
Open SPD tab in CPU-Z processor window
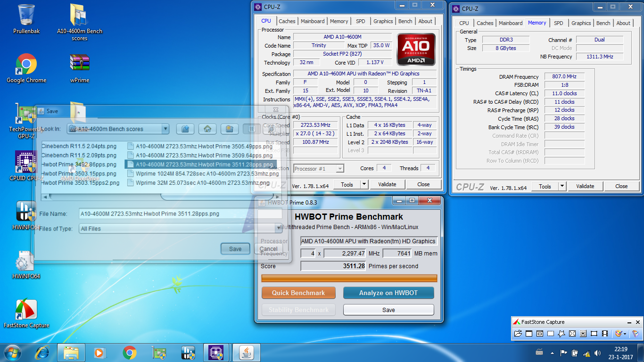(360, 21)
